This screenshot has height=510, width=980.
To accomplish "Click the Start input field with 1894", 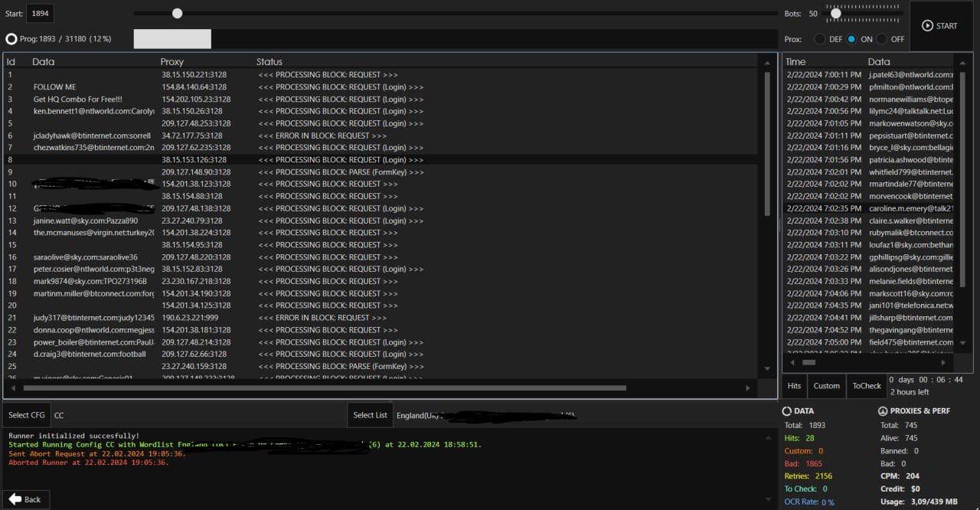I will (40, 13).
